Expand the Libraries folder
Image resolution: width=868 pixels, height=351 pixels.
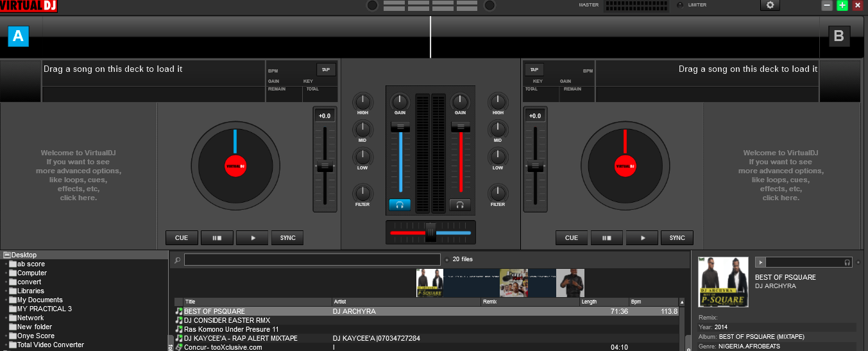click(6, 291)
